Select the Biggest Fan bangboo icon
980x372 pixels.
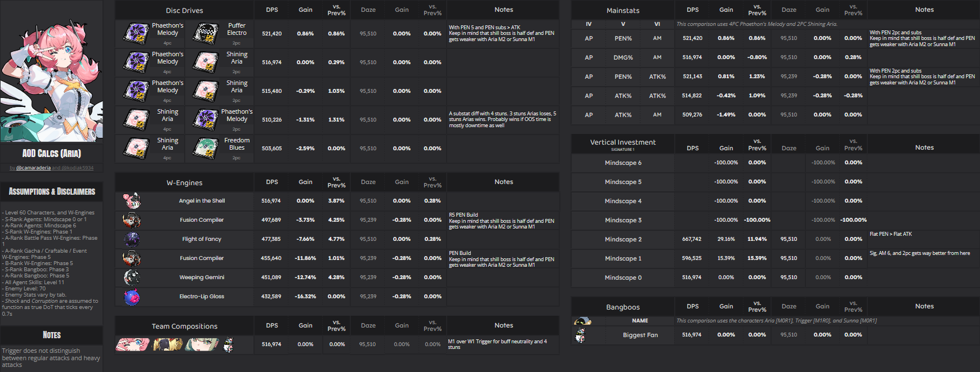pos(581,335)
